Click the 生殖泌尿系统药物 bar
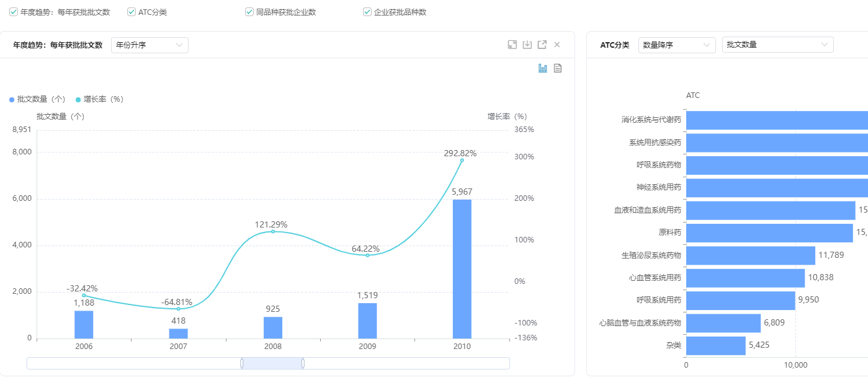 [x=750, y=255]
